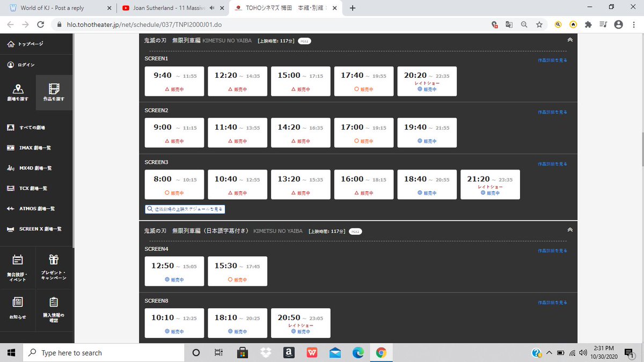Screen dimensions: 644x362
Task: Collapse the Japanese-subtitled Kimetsu no Yaiba section
Action: pos(570,230)
